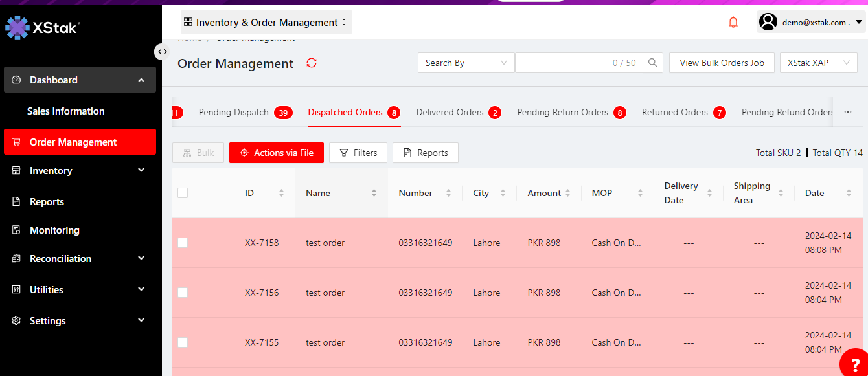Select the checkbox for order XX-7156
This screenshot has height=376, width=868.
(183, 293)
